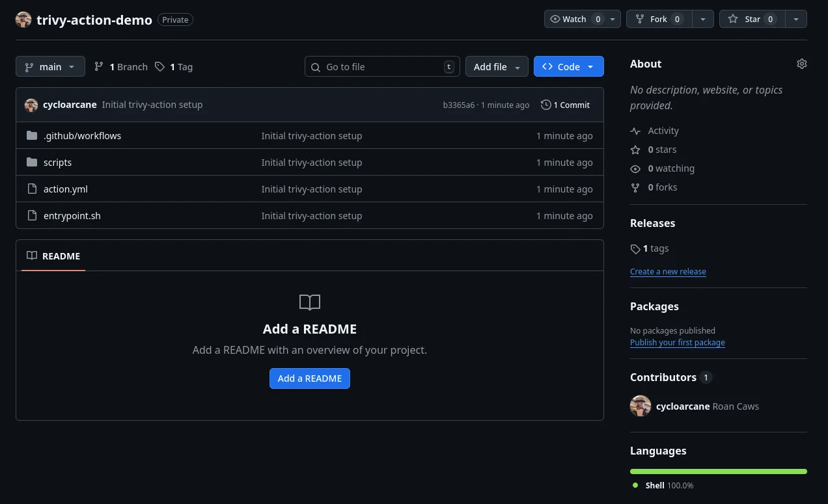
Task: Click the trivy-action-demo repository title
Action: point(94,20)
